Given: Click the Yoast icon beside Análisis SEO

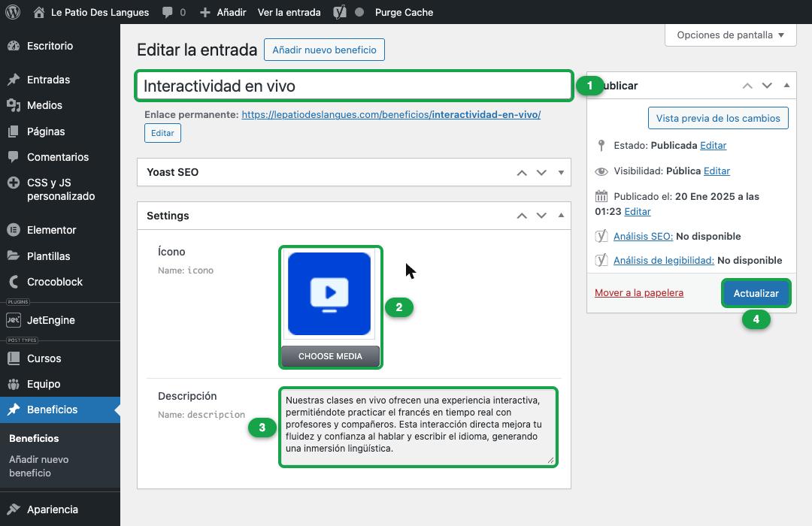Looking at the screenshot, I should (601, 236).
